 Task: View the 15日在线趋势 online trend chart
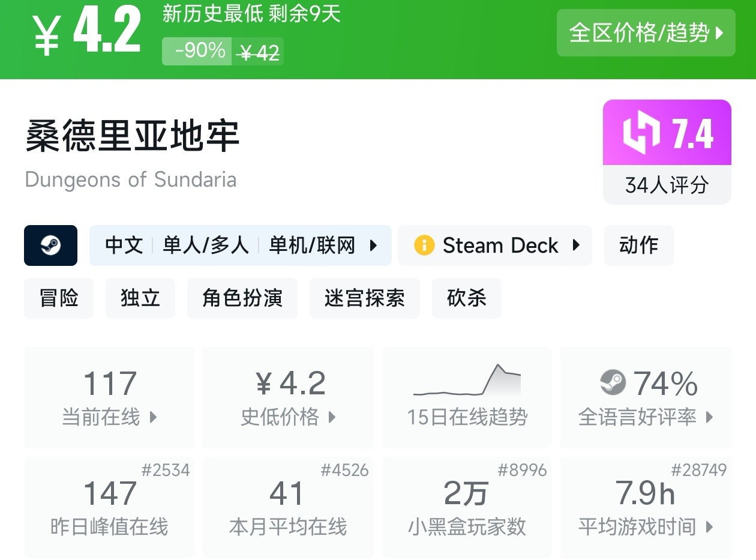(x=467, y=396)
